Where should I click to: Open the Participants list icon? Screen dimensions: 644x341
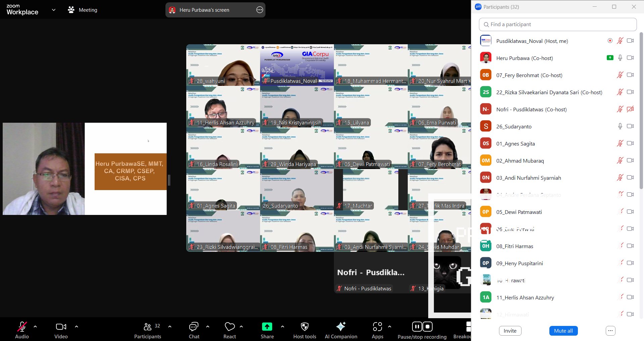[147, 327]
